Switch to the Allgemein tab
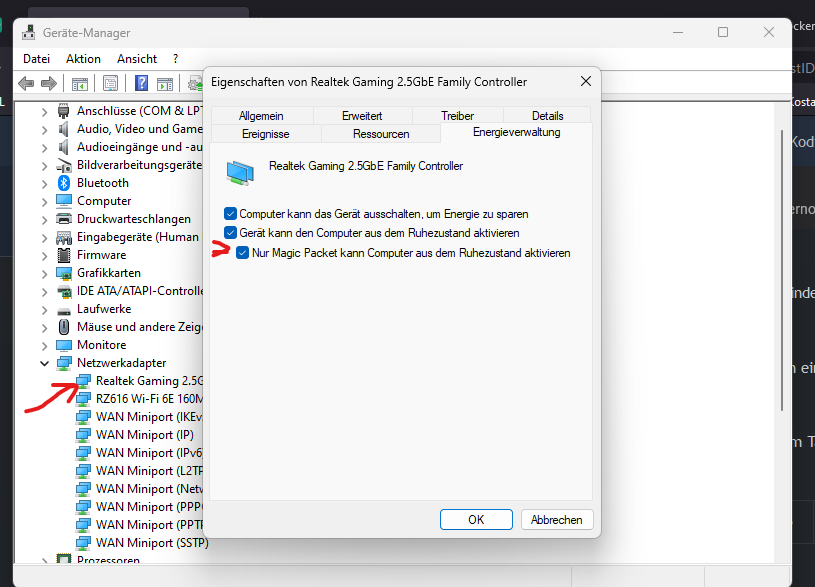 pyautogui.click(x=261, y=115)
